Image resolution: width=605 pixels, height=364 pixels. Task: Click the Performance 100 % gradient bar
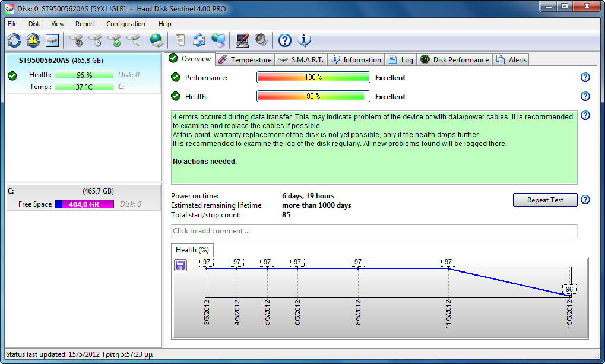[x=313, y=78]
